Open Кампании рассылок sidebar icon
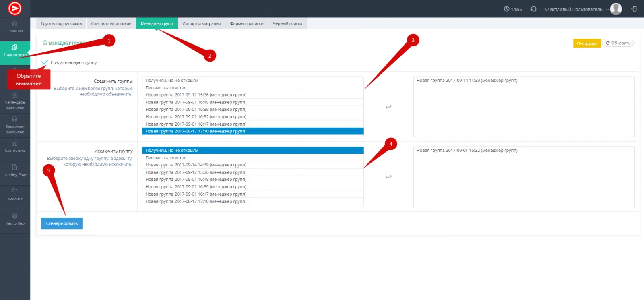The image size is (644, 300). (x=15, y=125)
